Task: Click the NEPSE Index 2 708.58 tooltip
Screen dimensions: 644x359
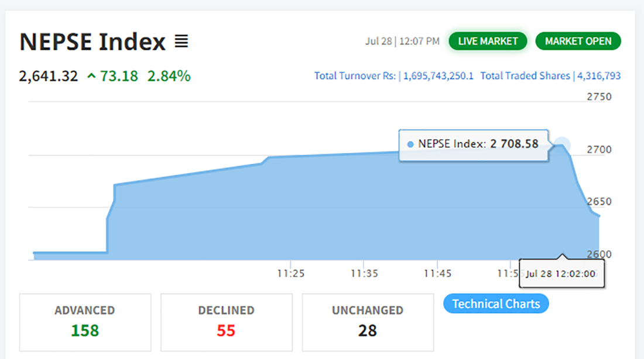Action: tap(474, 145)
